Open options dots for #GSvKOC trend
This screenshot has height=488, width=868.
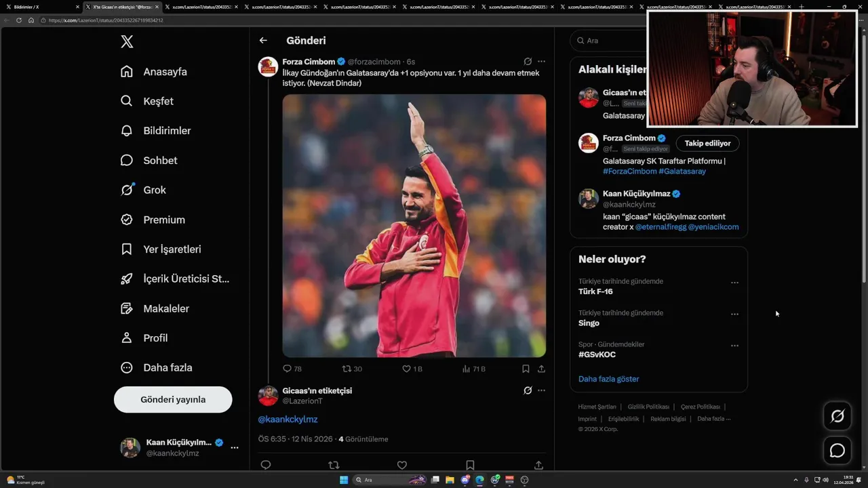tap(734, 346)
